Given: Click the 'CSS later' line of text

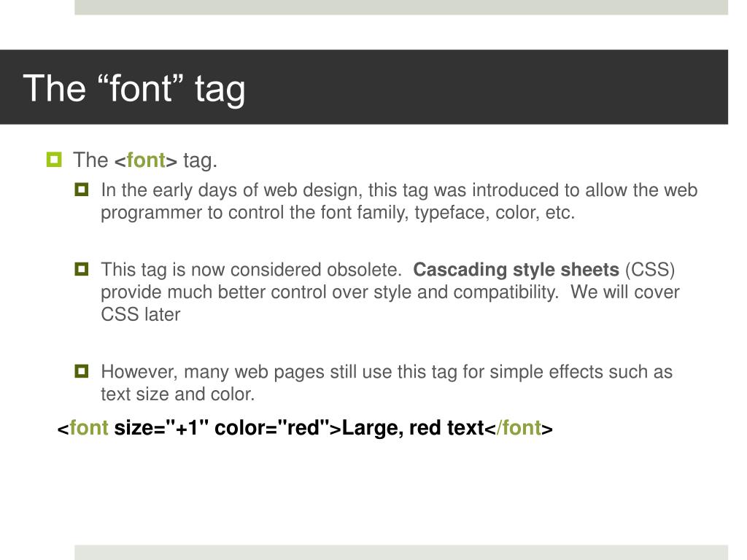Looking at the screenshot, I should pyautogui.click(x=141, y=314).
